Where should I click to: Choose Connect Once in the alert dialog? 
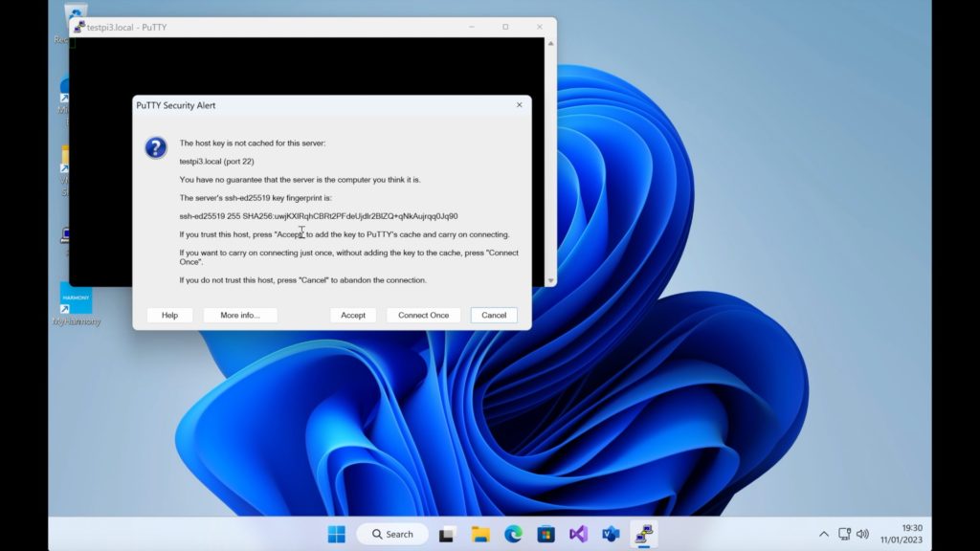(424, 316)
